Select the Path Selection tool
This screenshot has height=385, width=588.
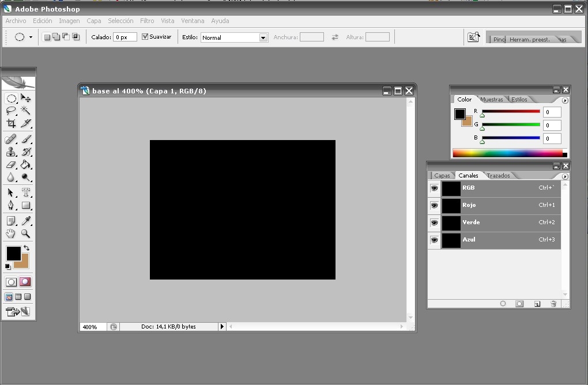[12, 192]
